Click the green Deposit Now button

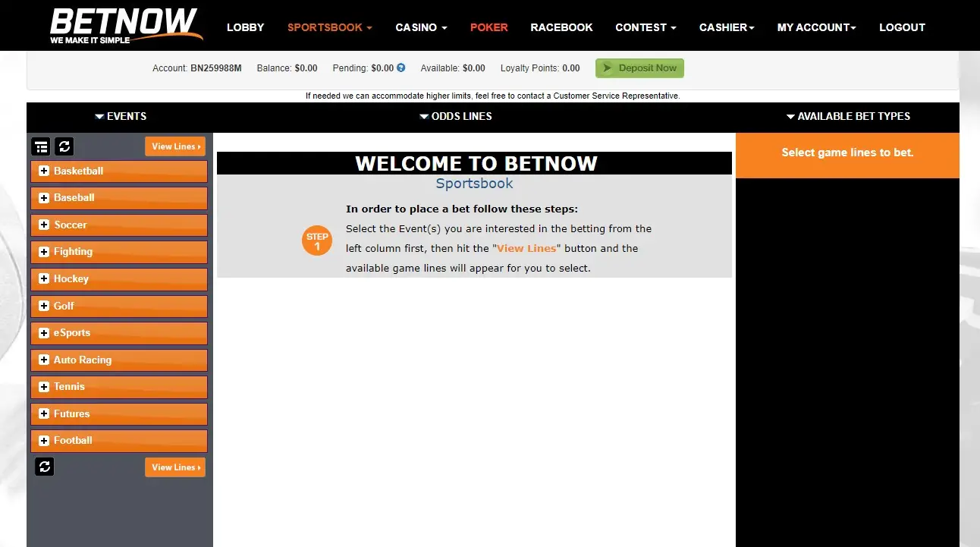tap(639, 68)
